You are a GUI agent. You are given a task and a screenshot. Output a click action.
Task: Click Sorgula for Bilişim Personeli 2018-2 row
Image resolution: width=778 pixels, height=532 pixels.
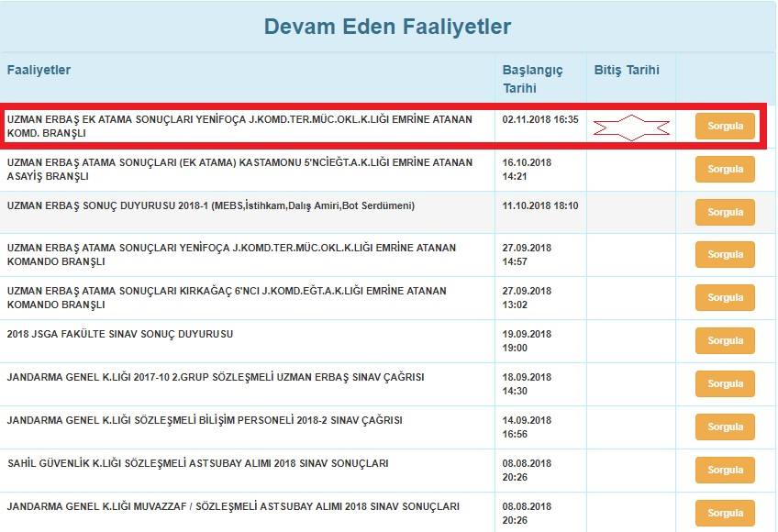(725, 427)
